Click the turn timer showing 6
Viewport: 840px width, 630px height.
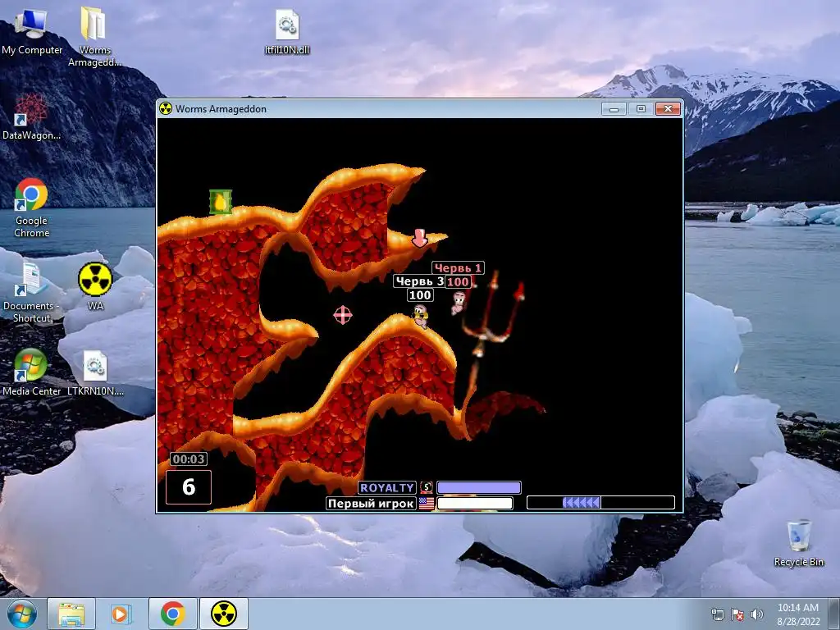click(x=189, y=487)
